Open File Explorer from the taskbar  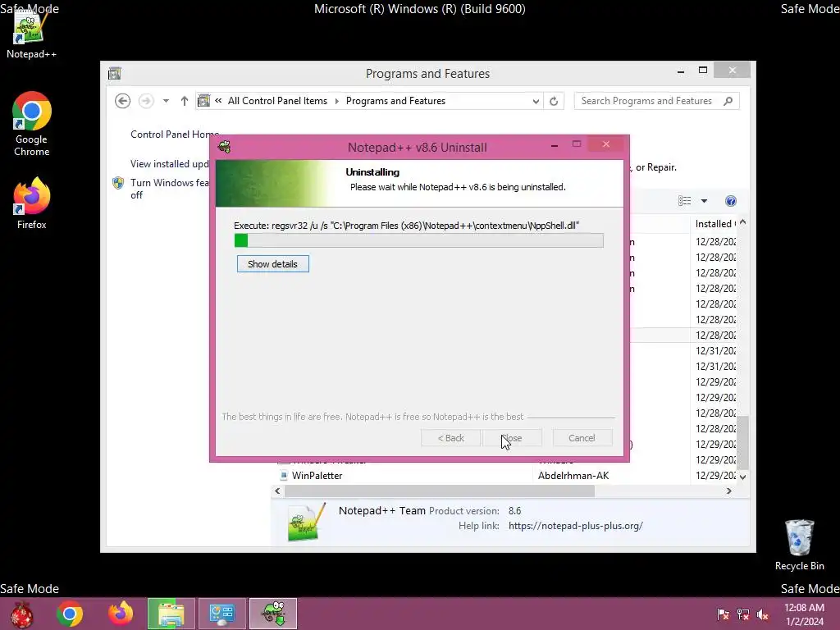pyautogui.click(x=171, y=614)
